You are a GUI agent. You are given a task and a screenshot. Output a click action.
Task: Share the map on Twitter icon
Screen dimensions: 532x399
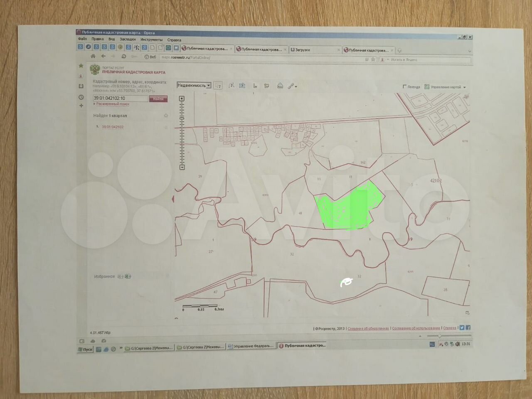point(462,328)
